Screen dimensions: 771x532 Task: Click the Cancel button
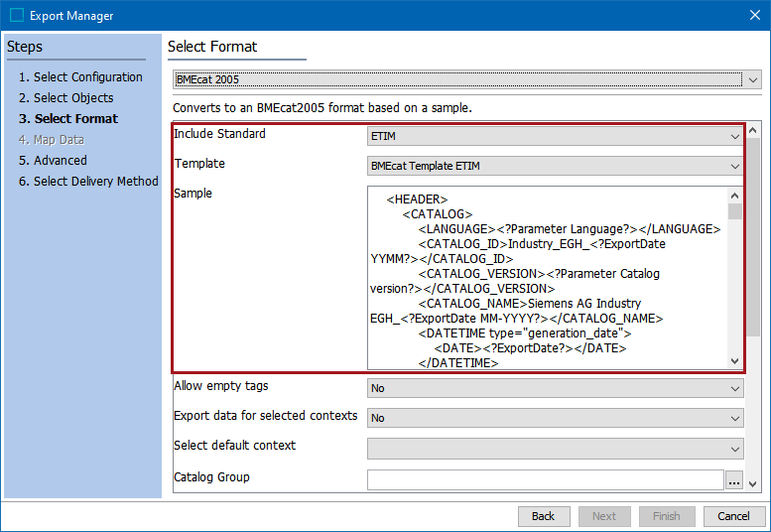coord(733,516)
